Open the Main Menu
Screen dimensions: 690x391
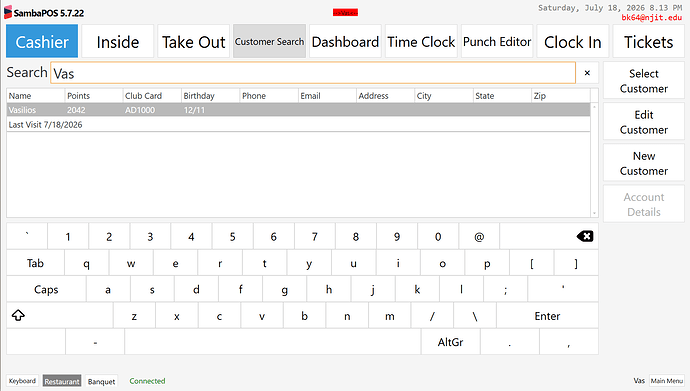pos(667,381)
